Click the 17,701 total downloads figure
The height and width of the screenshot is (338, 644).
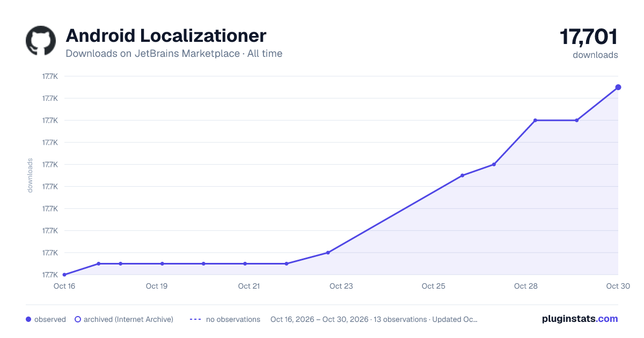tap(589, 37)
